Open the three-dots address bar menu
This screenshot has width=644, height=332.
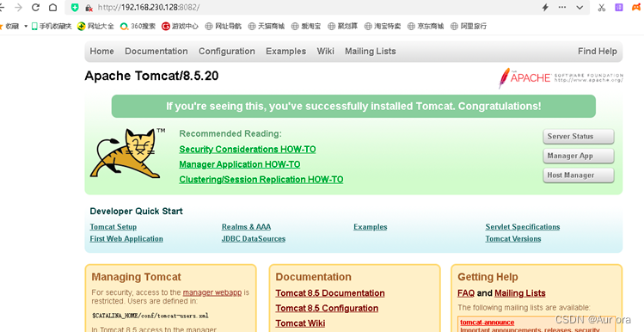pyautogui.click(x=562, y=8)
